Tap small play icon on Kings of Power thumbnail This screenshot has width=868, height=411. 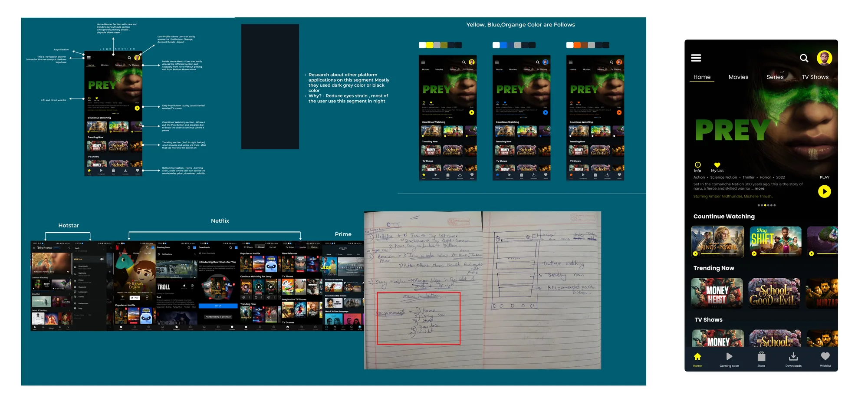tap(695, 253)
